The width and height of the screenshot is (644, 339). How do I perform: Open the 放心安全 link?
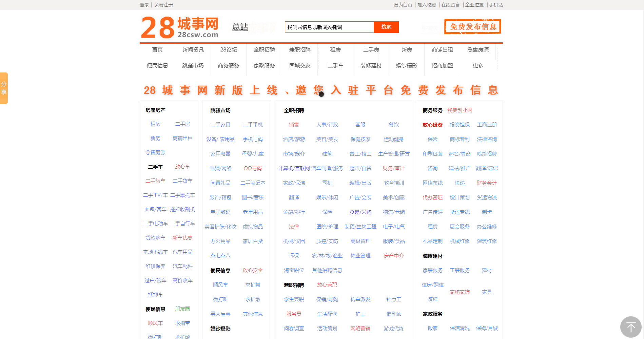point(253,270)
